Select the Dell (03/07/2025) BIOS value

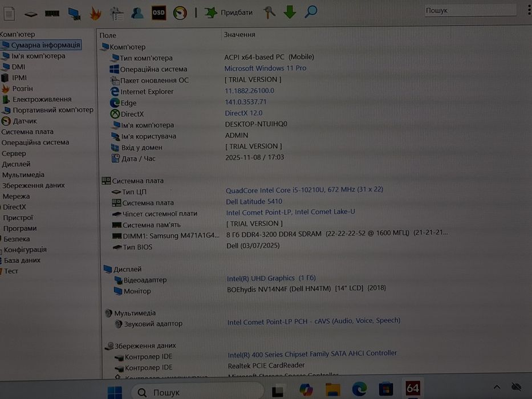coord(253,246)
